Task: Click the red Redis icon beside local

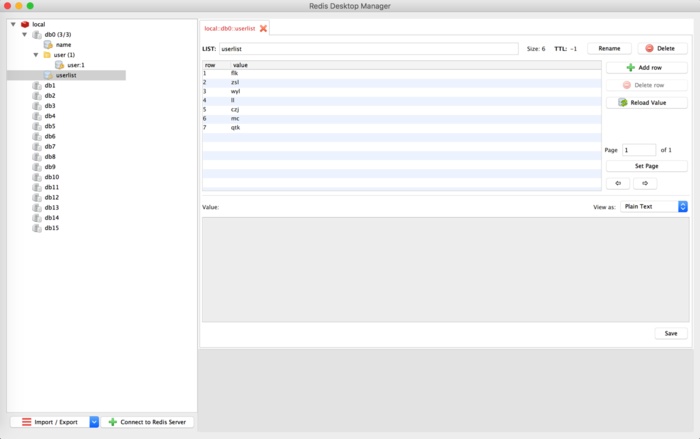Action: (25, 24)
